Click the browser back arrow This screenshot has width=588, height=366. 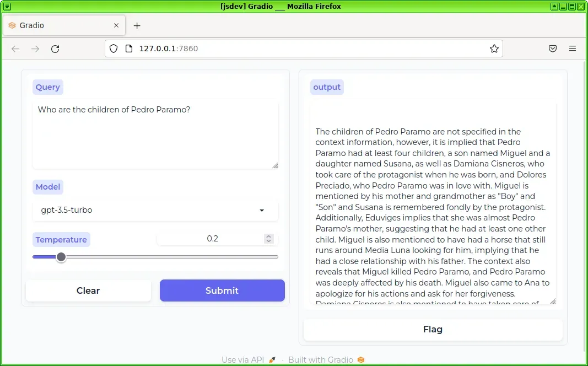point(15,49)
